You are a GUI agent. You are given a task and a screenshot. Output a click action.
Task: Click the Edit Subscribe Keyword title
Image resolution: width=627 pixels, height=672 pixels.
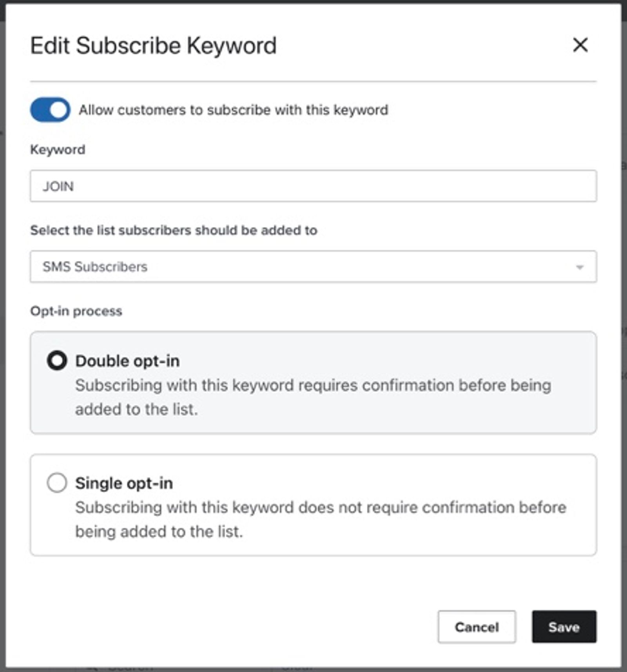click(x=153, y=46)
